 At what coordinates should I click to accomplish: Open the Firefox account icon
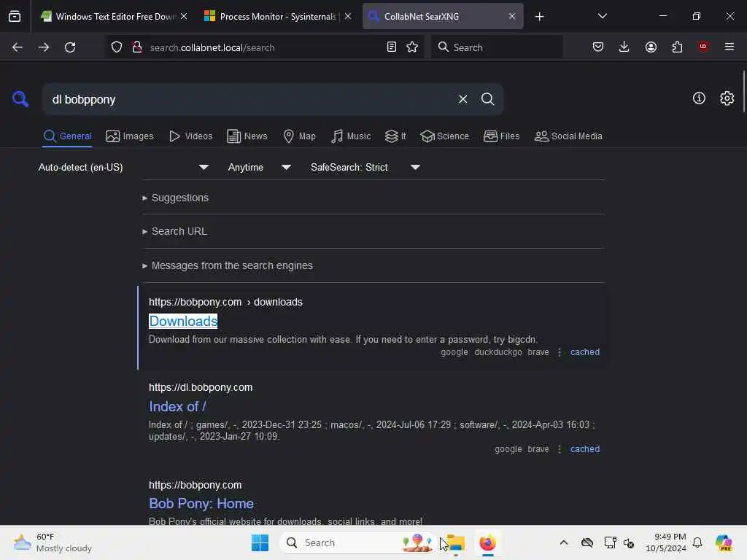click(x=651, y=47)
